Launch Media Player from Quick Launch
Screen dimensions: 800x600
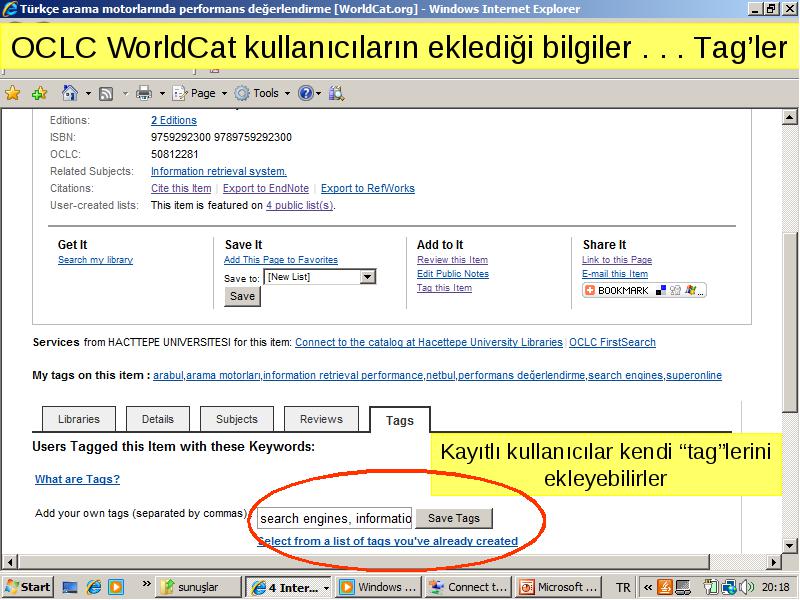click(x=116, y=587)
